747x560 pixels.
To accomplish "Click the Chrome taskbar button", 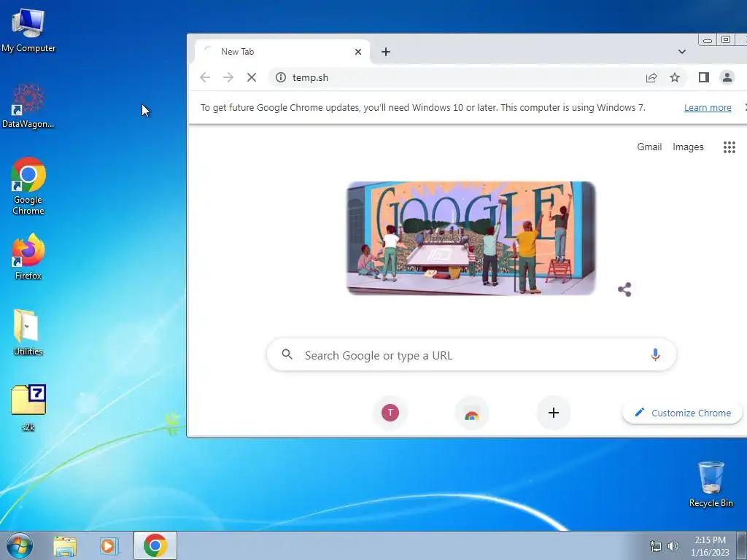I will [155, 545].
